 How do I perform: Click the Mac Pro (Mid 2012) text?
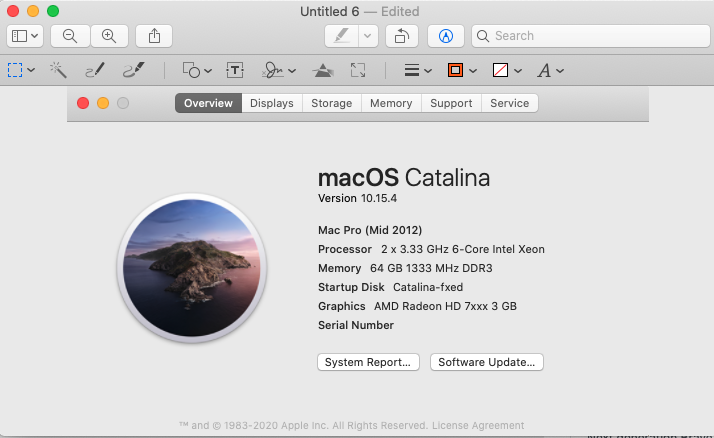(x=370, y=230)
